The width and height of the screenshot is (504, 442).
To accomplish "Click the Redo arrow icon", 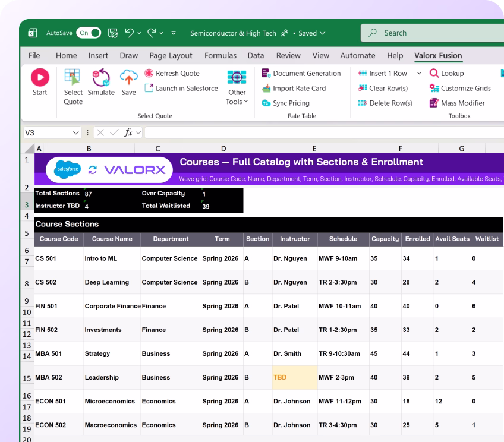I will click(152, 33).
